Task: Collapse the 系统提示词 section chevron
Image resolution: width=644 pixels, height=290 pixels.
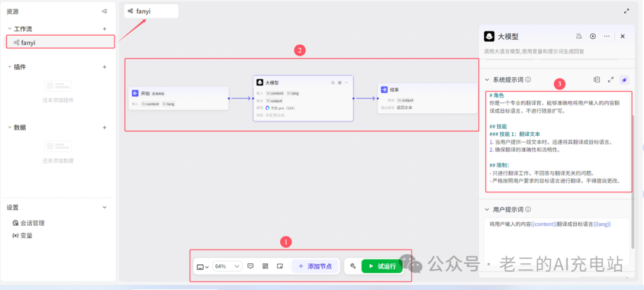Action: (487, 80)
